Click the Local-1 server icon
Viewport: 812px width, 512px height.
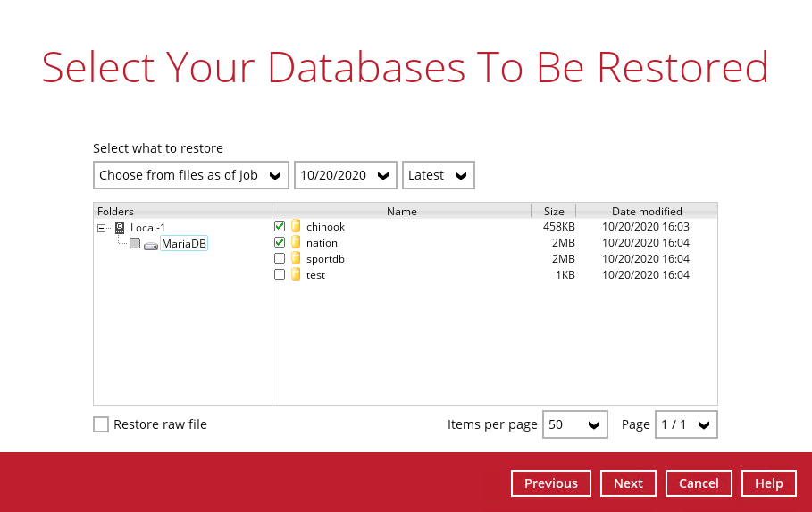coord(120,228)
